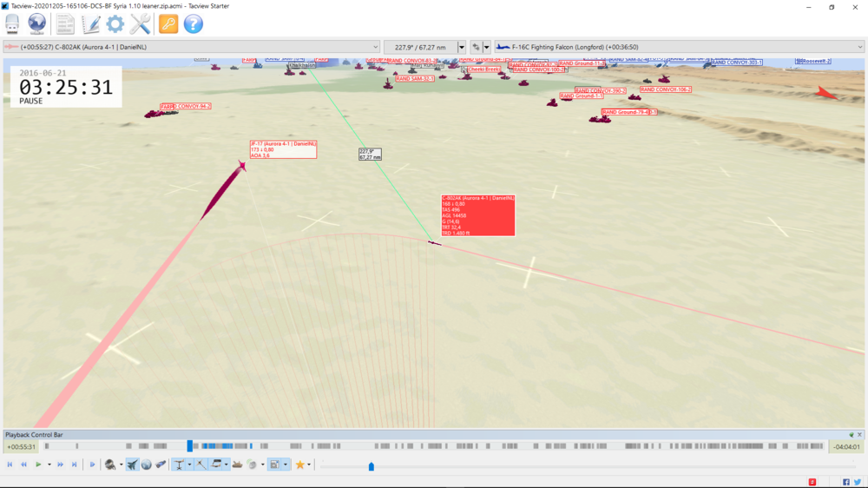Click the 03:25:31 clock display
This screenshot has height=488, width=868.
[x=66, y=88]
